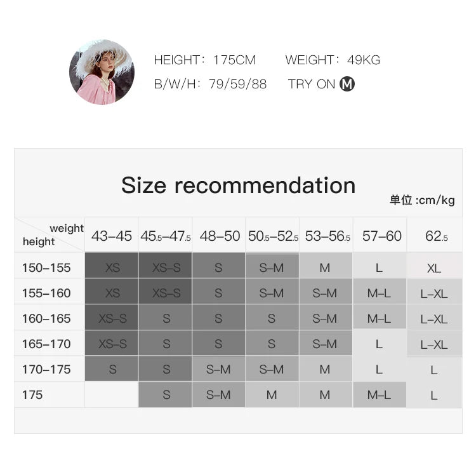Select the "43–45" weight column header
Viewport: 476px width, 472px height.
pos(112,236)
